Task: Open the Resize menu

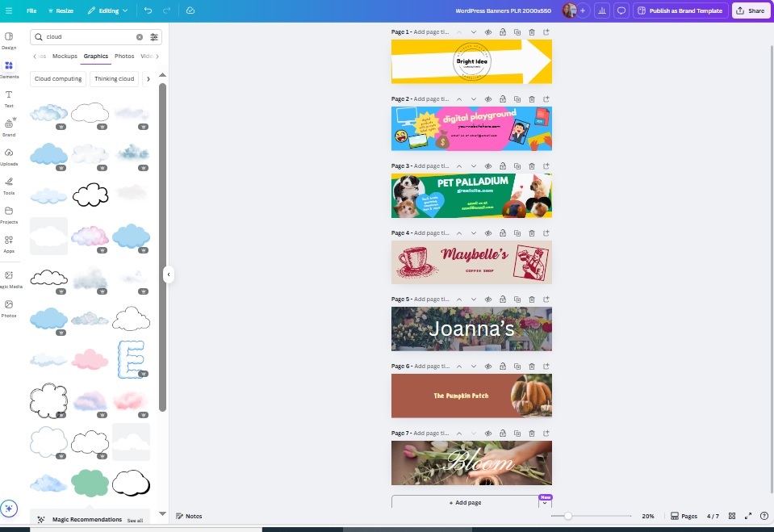Action: (61, 10)
